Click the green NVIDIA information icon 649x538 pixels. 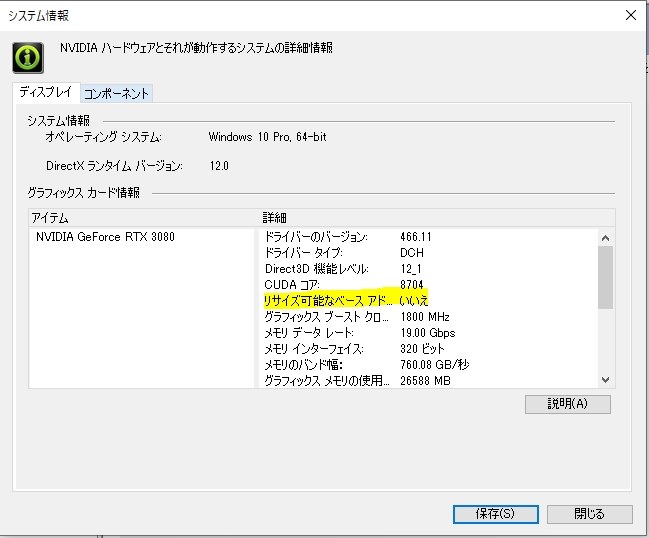point(28,58)
